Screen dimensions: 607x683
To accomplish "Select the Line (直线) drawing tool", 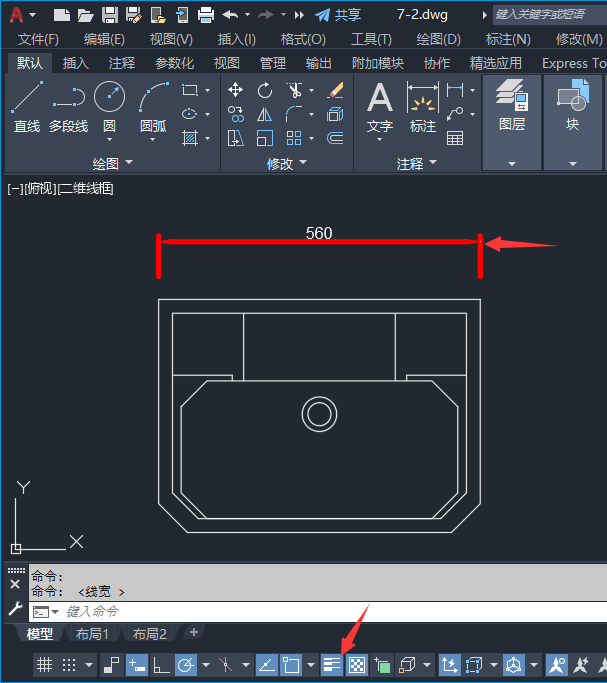I will click(x=27, y=106).
